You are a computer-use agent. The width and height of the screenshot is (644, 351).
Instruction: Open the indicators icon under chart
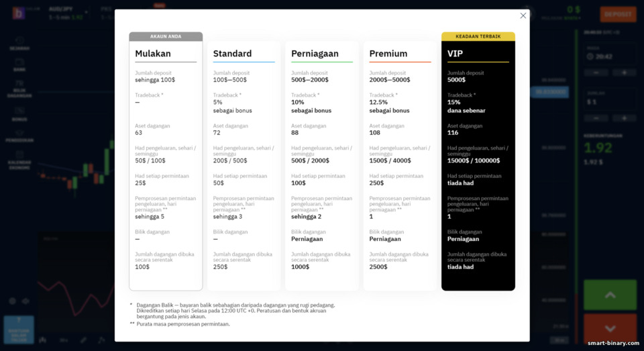pyautogui.click(x=101, y=340)
